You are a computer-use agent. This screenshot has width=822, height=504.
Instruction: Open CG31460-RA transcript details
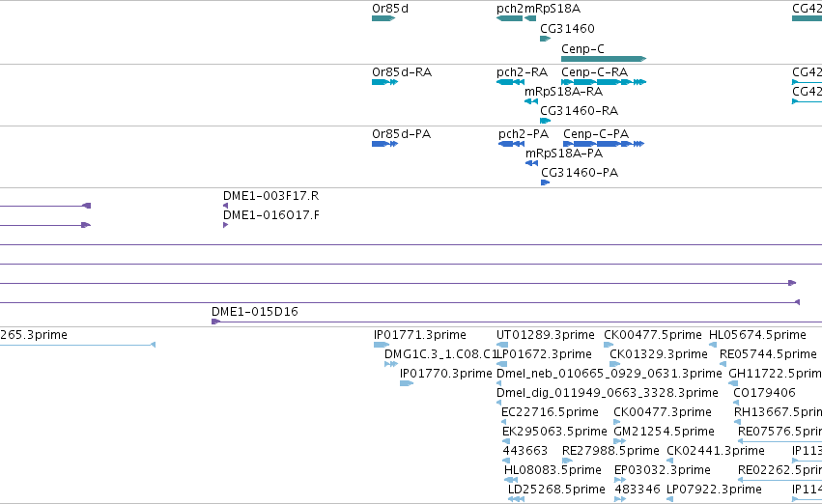[x=545, y=121]
